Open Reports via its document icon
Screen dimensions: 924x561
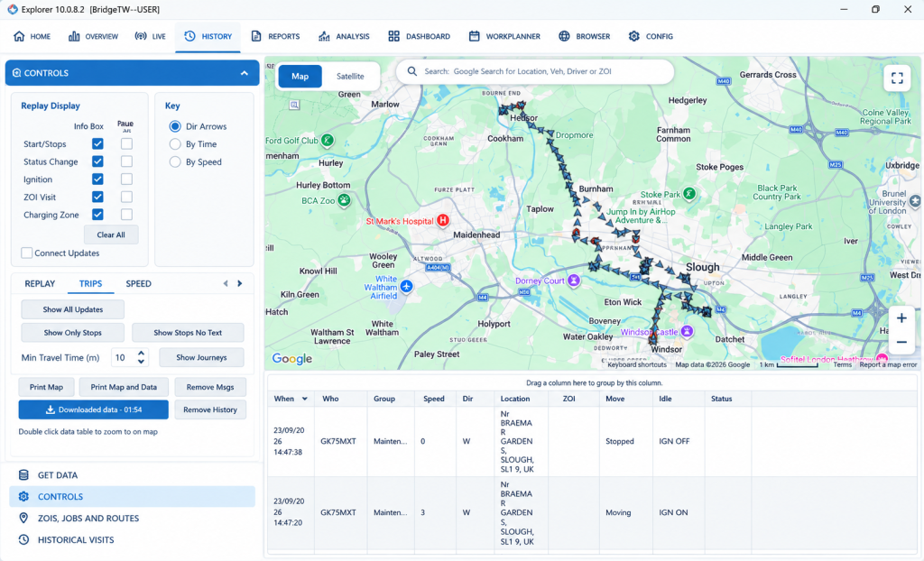point(256,36)
